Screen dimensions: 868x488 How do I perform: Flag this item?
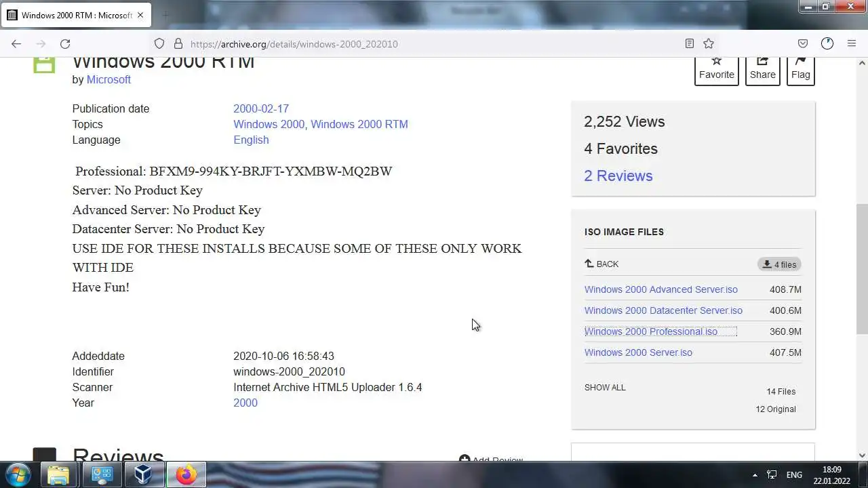[801, 70]
